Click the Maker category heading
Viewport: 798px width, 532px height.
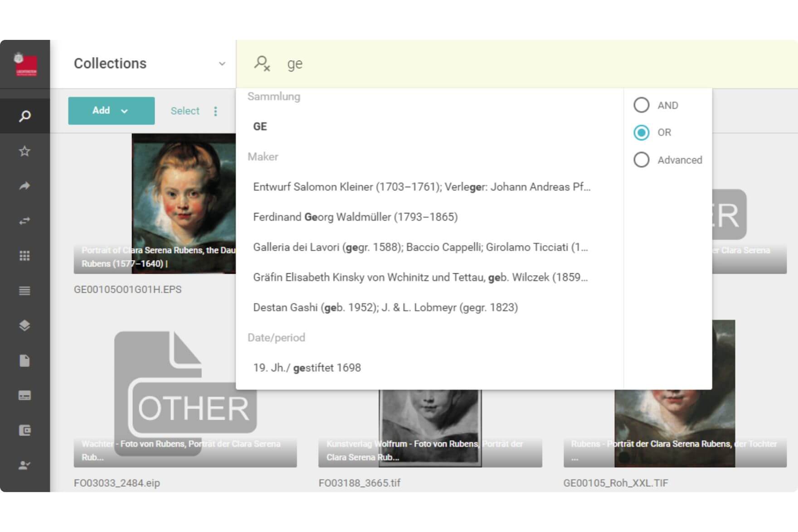click(263, 157)
